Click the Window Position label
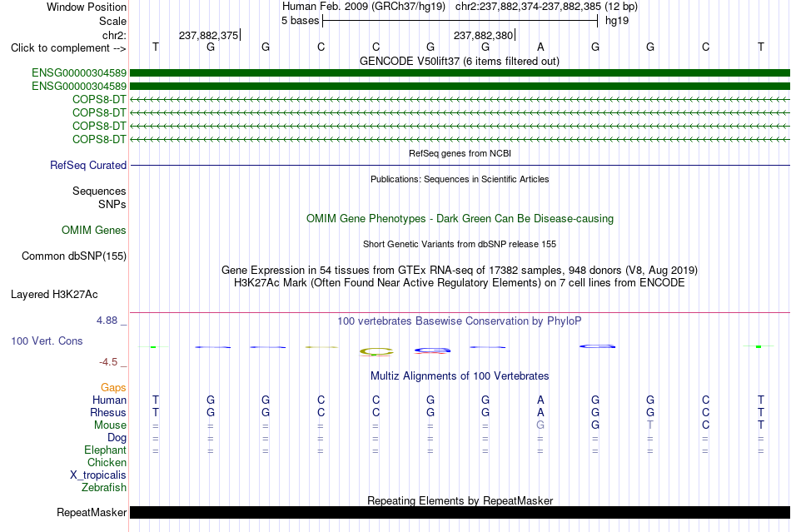791x532 pixels. (87, 7)
